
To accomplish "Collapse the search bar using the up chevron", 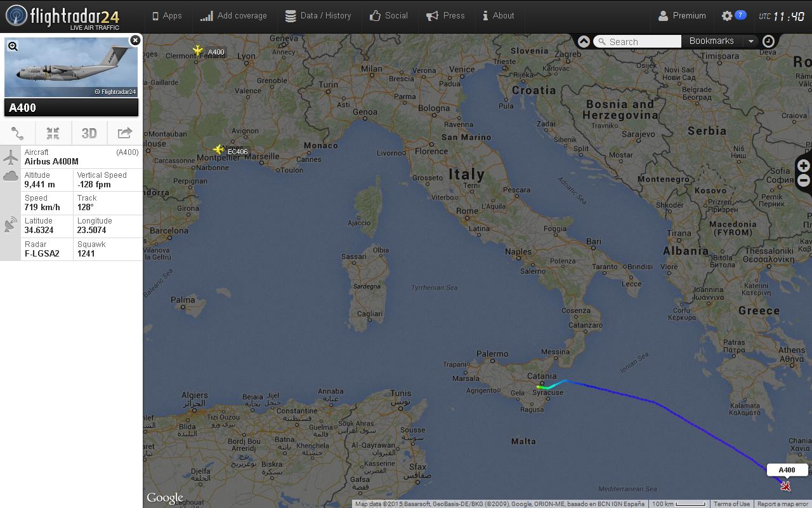I will coord(584,41).
